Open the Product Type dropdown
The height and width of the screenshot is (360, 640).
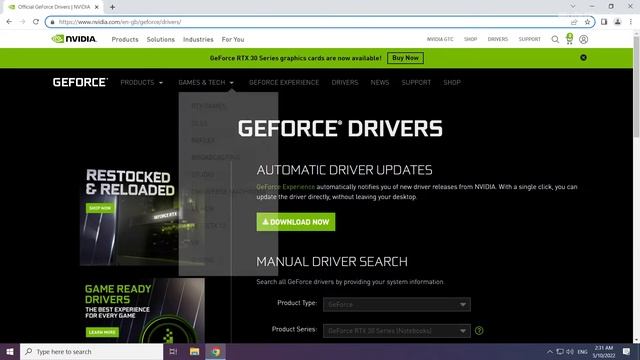coord(396,304)
